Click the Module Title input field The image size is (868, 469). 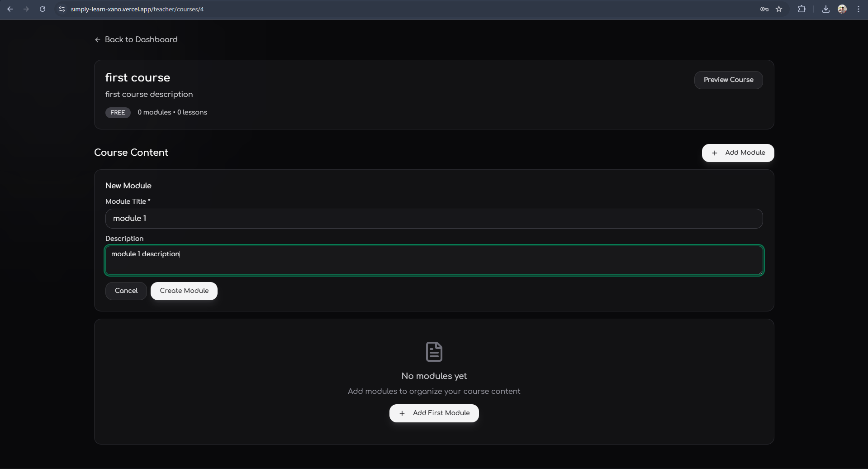point(433,218)
